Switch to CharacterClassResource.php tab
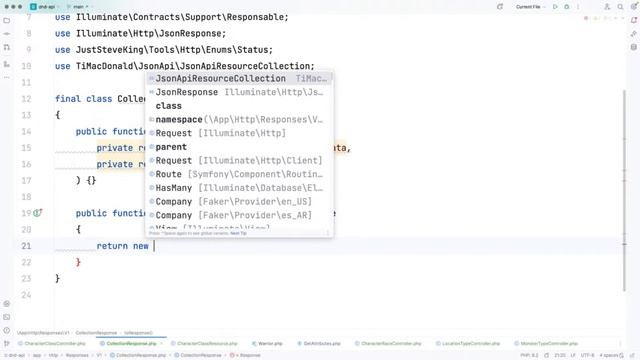The height and width of the screenshot is (360, 640). click(x=204, y=344)
